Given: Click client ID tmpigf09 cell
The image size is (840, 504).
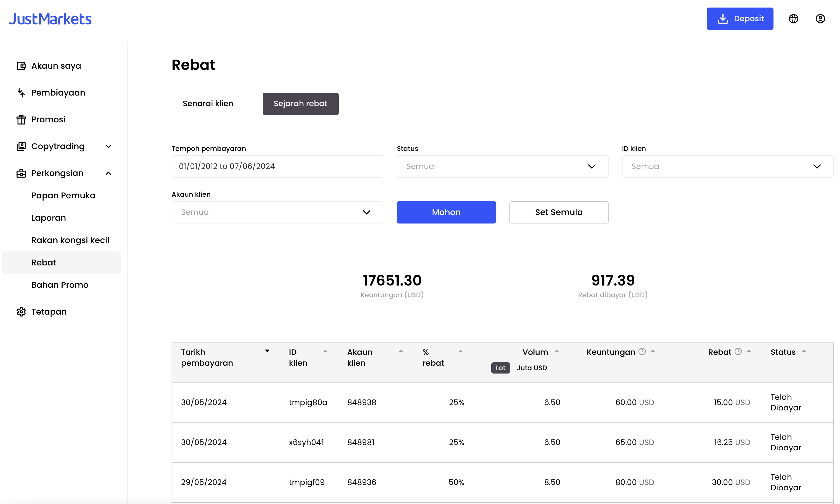Looking at the screenshot, I should (x=307, y=482).
